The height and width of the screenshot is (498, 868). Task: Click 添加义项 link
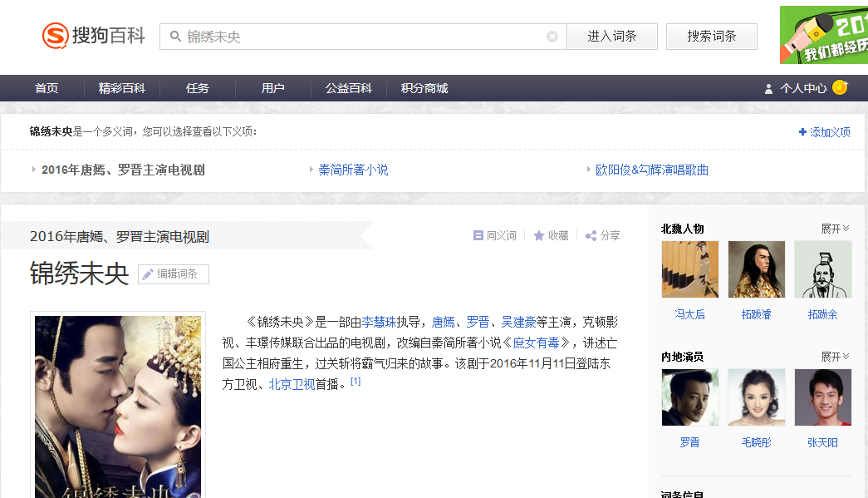click(830, 132)
